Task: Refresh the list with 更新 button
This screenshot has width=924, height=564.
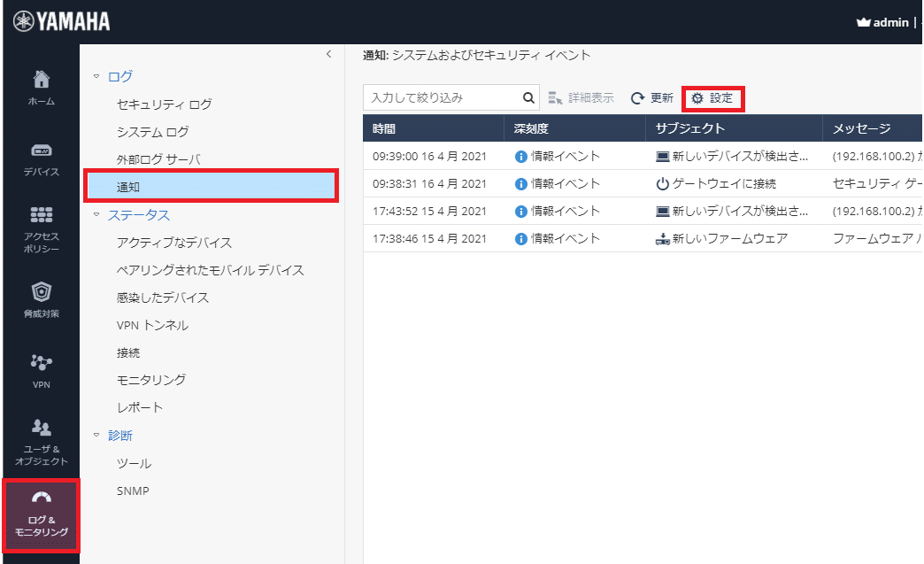Action: click(x=651, y=98)
